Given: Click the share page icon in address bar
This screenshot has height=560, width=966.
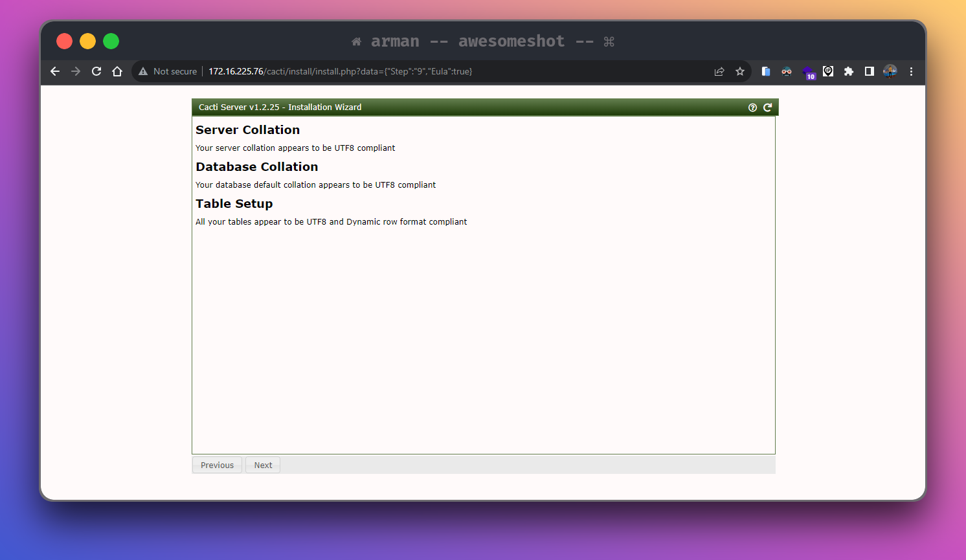Looking at the screenshot, I should (x=719, y=71).
